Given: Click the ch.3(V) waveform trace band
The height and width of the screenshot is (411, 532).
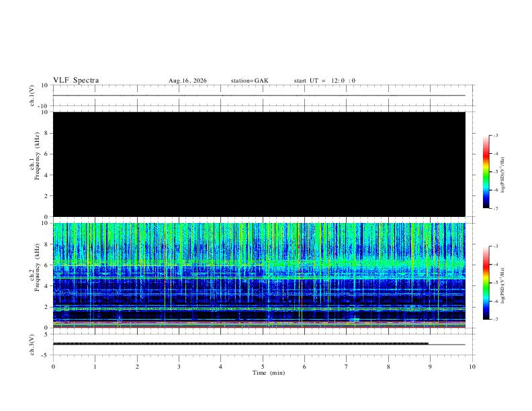Looking at the screenshot, I should point(241,344).
